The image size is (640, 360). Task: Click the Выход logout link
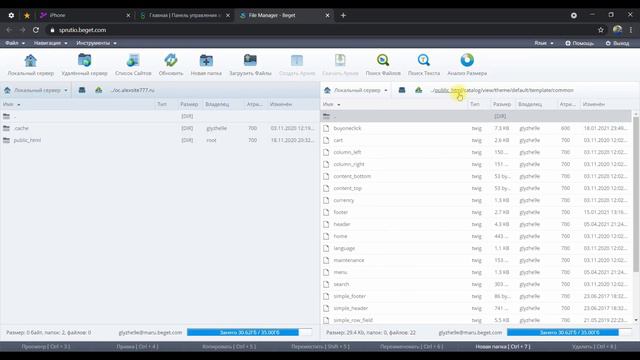[x=617, y=43]
